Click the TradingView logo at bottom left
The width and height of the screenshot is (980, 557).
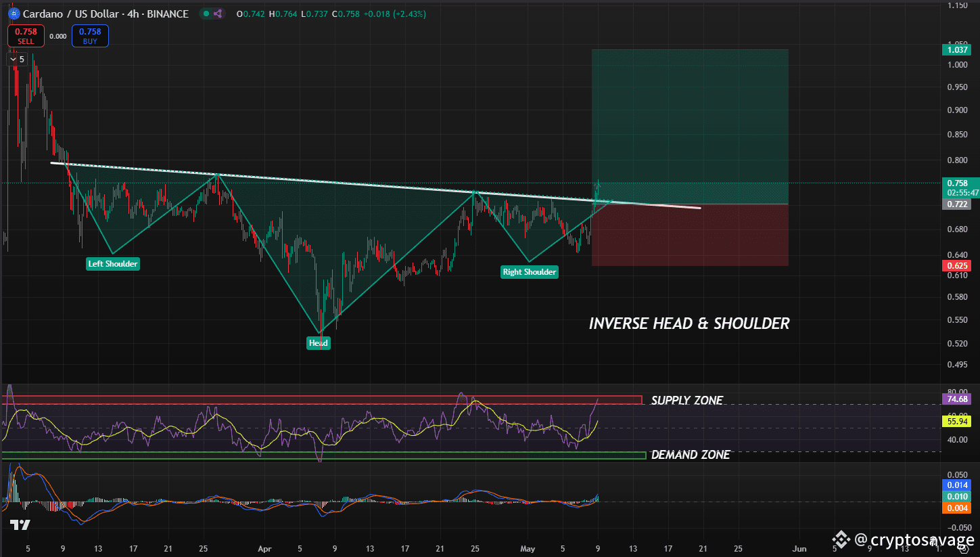coord(20,525)
